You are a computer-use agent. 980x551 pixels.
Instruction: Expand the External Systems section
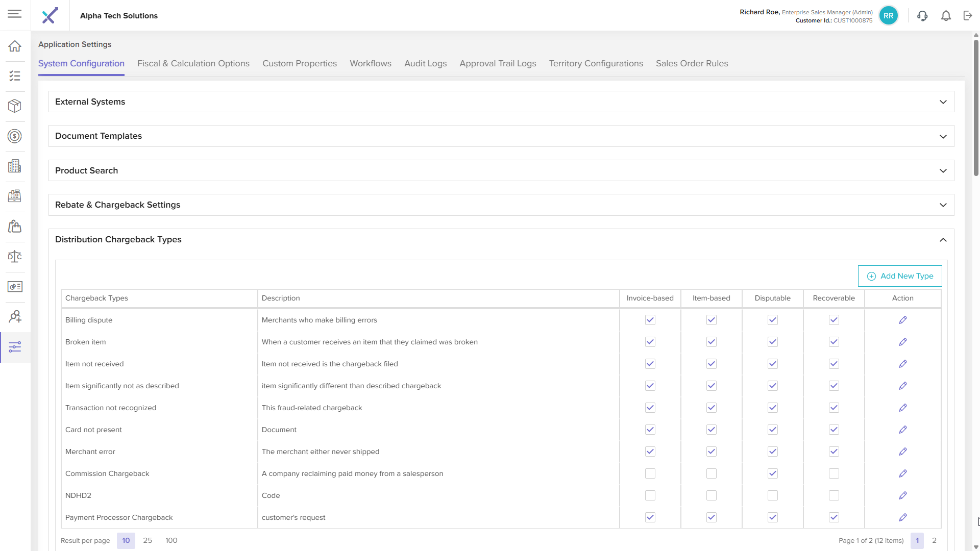pyautogui.click(x=943, y=102)
